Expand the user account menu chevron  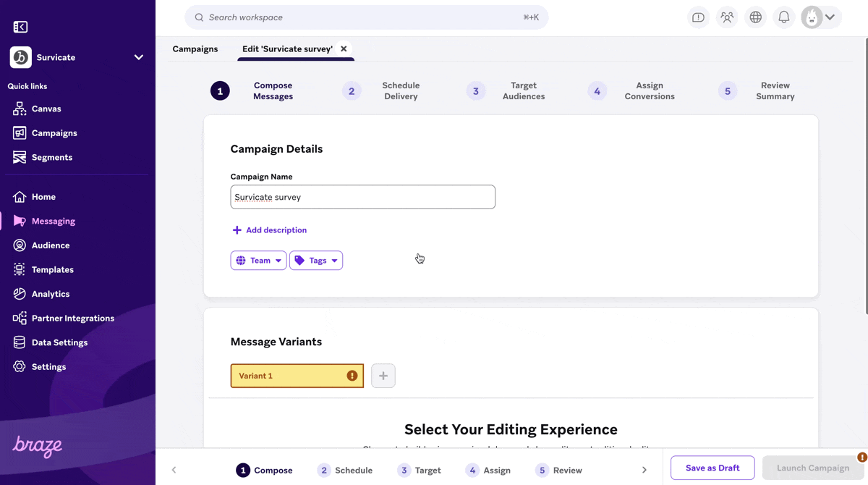(830, 17)
